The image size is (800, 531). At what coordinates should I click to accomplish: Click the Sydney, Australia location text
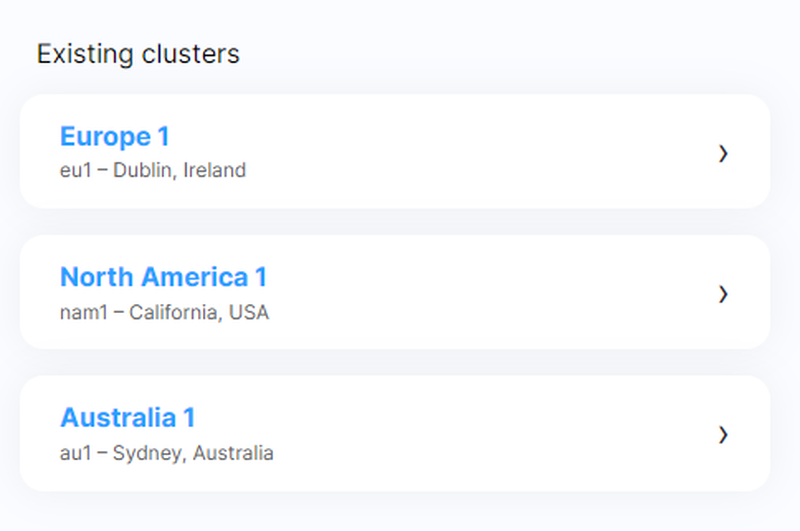coord(192,453)
